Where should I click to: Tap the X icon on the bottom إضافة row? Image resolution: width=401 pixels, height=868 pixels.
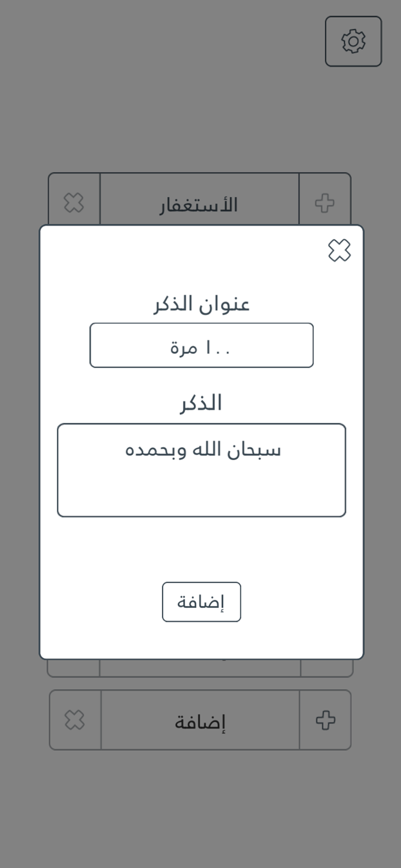pos(75,720)
